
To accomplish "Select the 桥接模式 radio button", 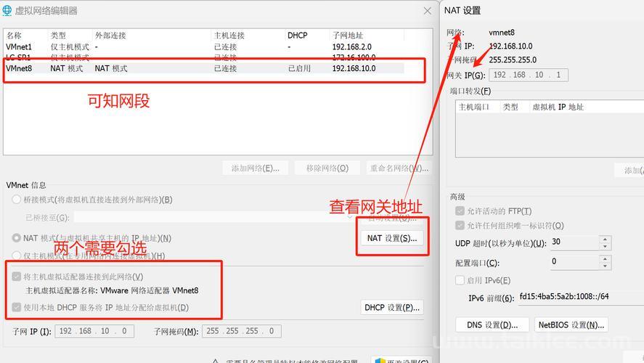I will [17, 200].
